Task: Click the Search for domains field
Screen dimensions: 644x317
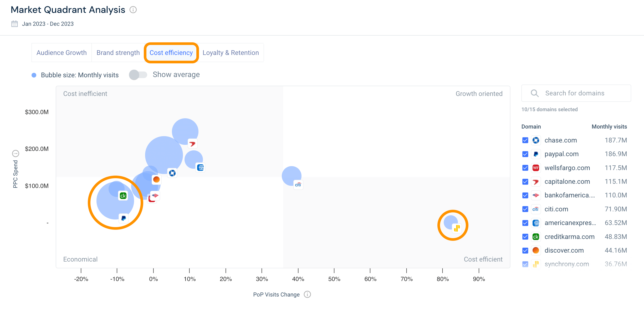Action: point(576,93)
